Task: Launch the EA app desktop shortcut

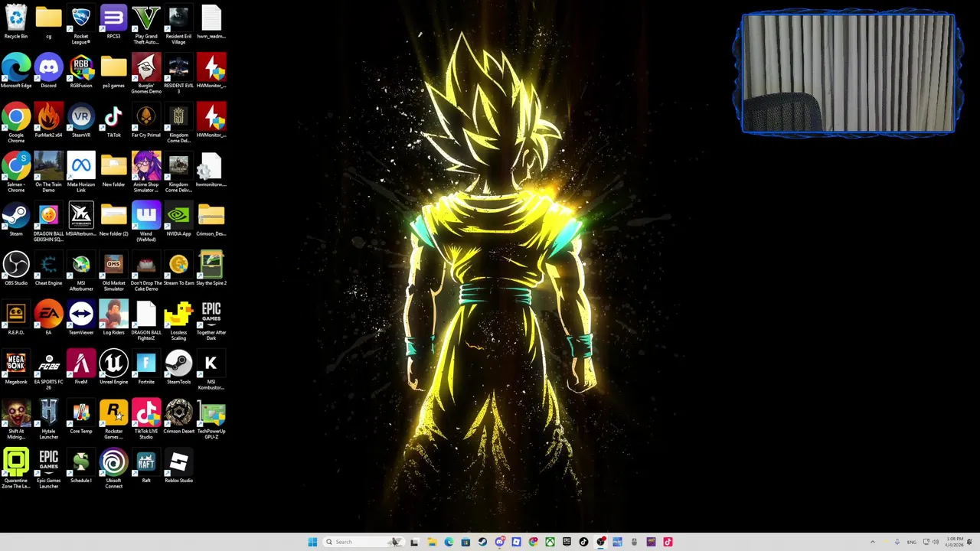Action: click(48, 318)
